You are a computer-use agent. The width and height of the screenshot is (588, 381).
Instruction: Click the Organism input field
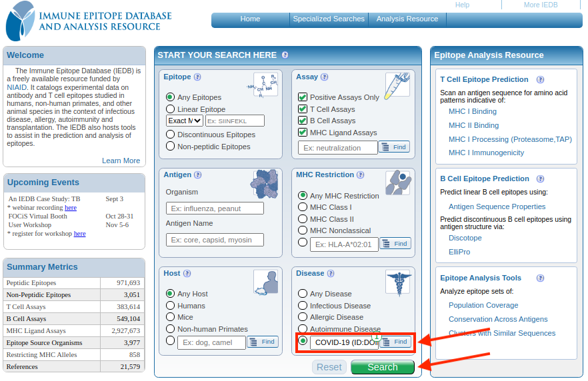(x=215, y=208)
